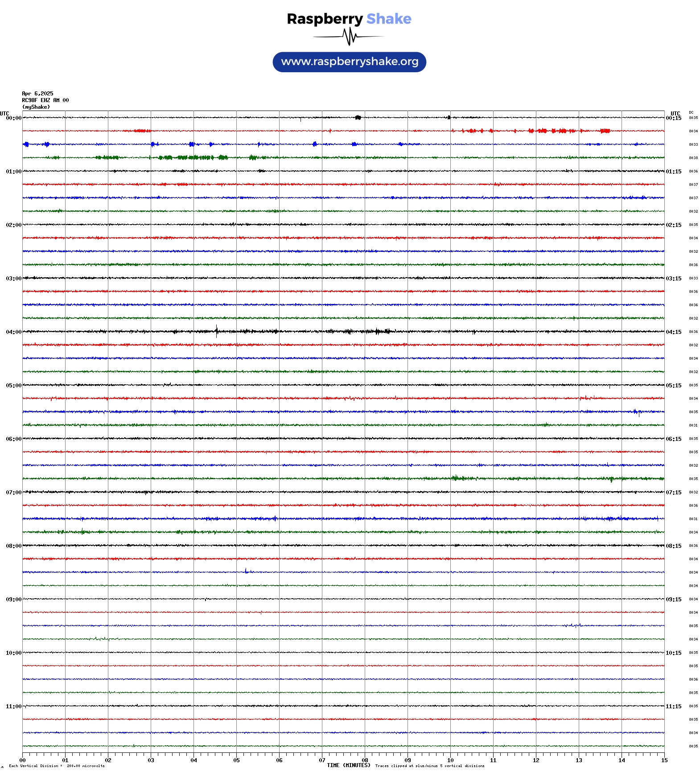Click the 11:00 row time label
This screenshot has width=700, height=772.
[13, 706]
